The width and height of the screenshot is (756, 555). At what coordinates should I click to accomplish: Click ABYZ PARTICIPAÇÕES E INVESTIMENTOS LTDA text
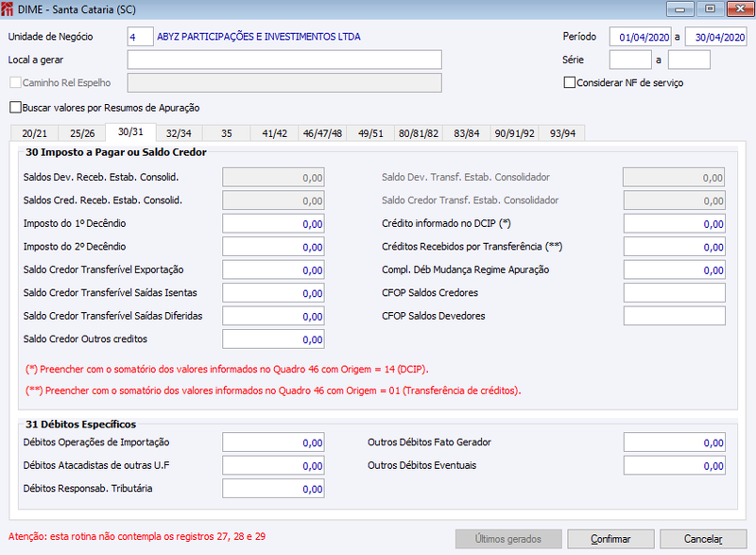[x=259, y=37]
